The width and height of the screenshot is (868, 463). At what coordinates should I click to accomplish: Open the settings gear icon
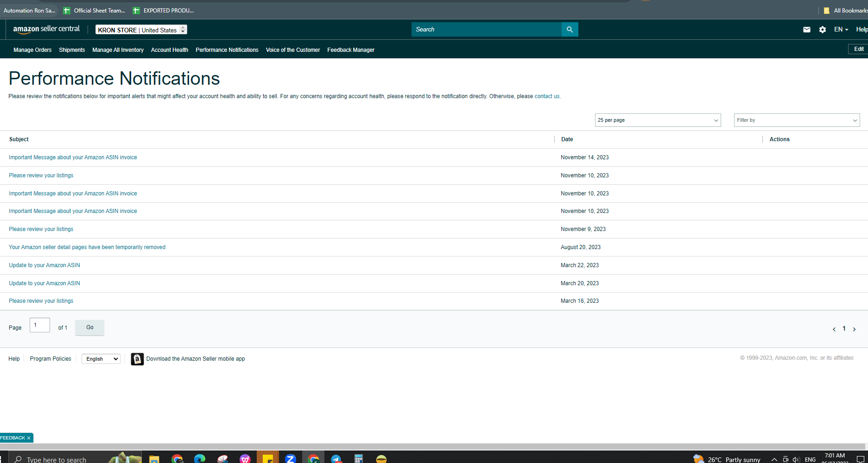coord(823,30)
